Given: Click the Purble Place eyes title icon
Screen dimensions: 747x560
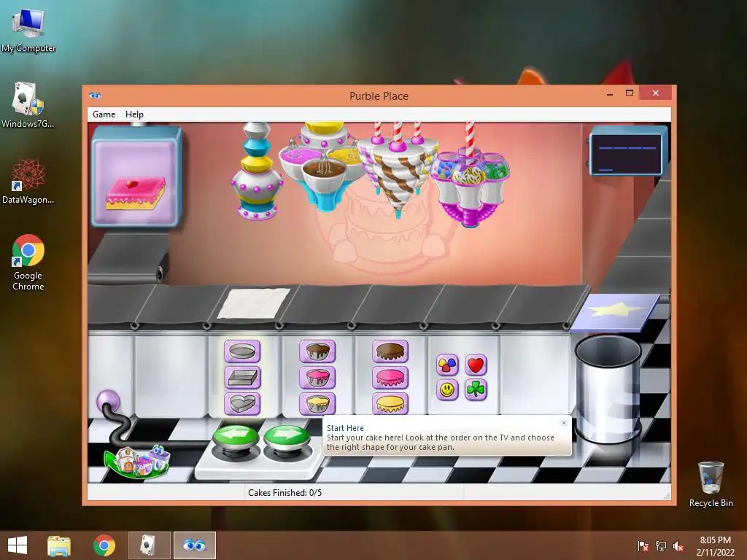Looking at the screenshot, I should (x=95, y=96).
